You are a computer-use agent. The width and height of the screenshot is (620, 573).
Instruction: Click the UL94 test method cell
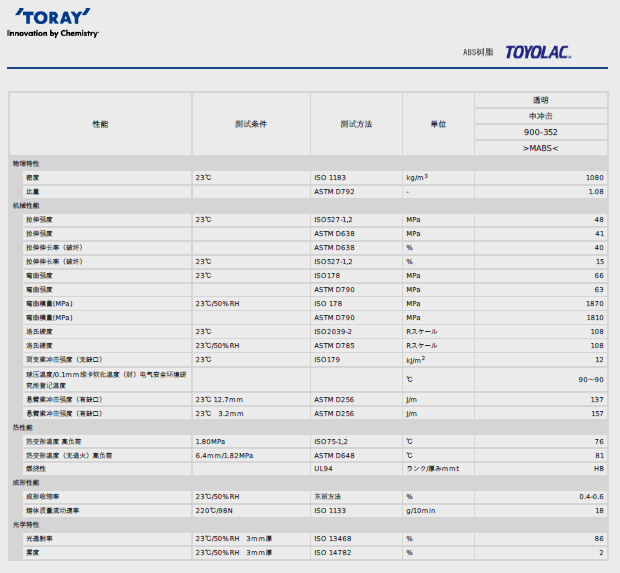pos(323,468)
